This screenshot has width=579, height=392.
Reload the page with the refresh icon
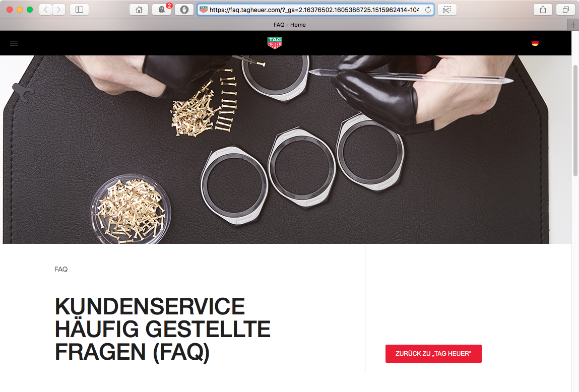tap(428, 10)
